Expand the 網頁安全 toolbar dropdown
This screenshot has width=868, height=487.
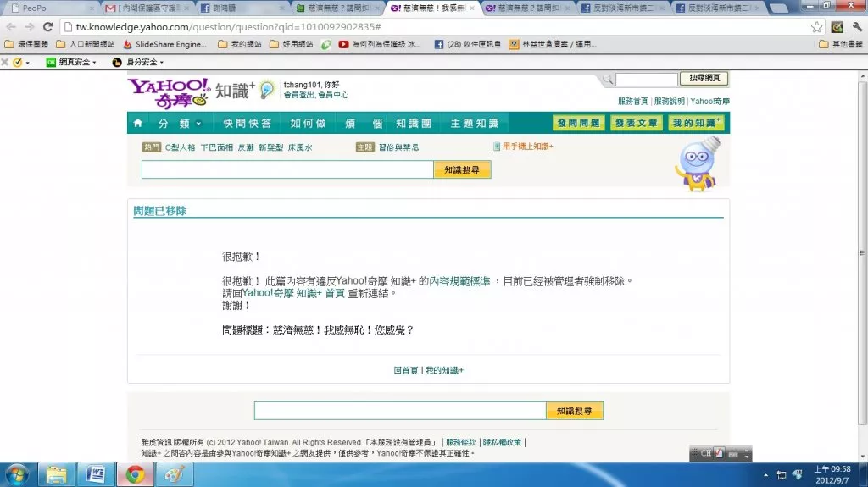(x=71, y=62)
